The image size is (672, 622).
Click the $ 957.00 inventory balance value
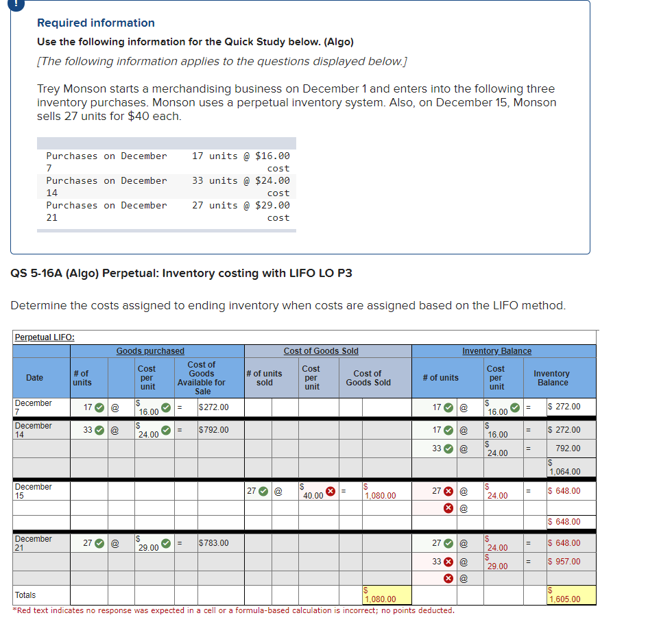[x=564, y=562]
